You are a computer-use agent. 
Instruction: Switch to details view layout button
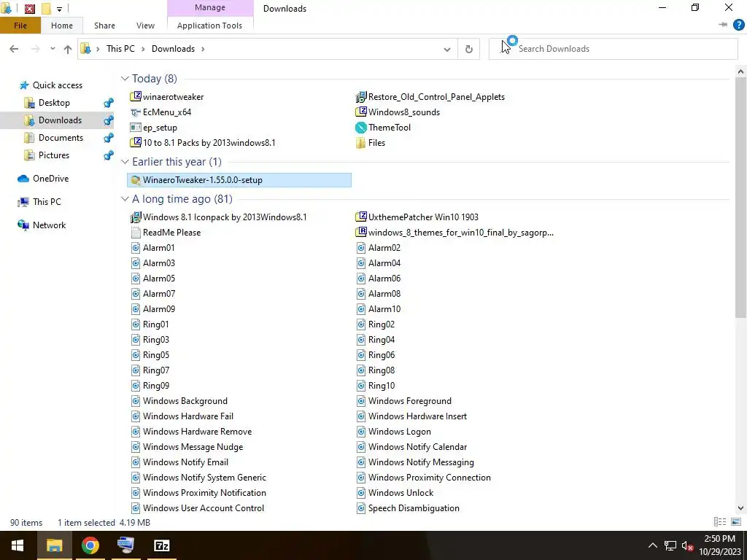coord(720,522)
